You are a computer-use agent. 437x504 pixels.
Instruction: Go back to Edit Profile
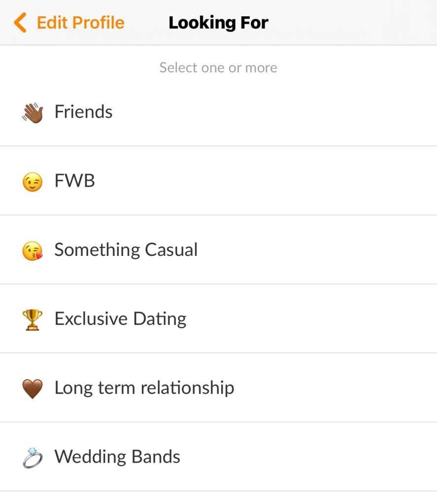[80, 23]
